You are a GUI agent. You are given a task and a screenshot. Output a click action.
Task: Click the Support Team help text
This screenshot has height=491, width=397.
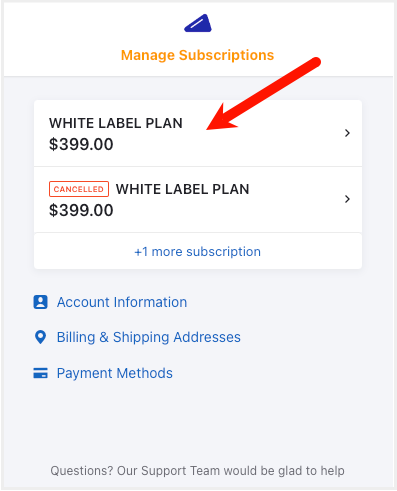point(197,471)
